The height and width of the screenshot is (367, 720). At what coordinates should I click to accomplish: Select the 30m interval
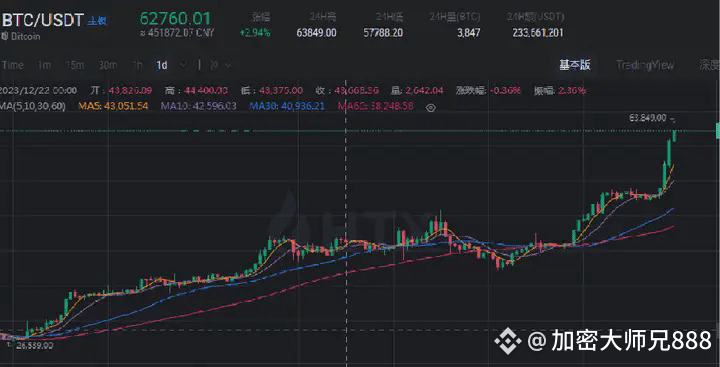pyautogui.click(x=108, y=65)
